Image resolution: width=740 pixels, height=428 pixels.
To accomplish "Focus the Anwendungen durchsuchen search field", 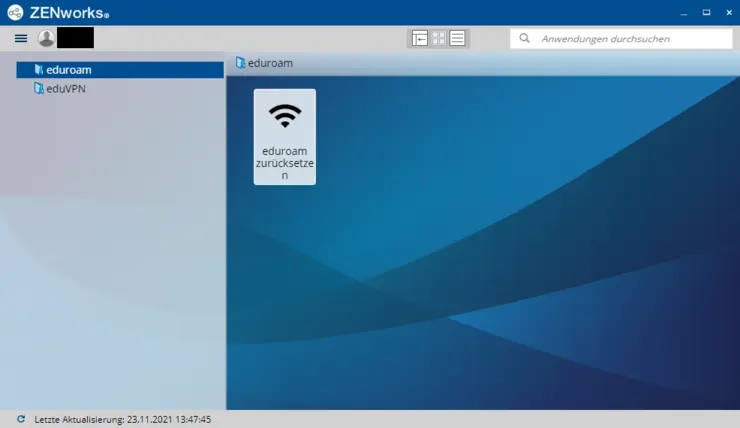I will [630, 39].
